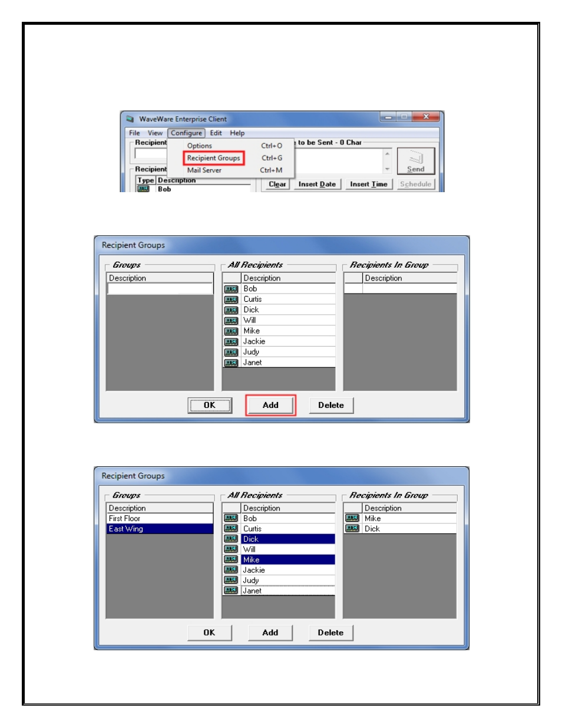
Task: Close the WaveWare Enterprise Client window
Action: 426,117
